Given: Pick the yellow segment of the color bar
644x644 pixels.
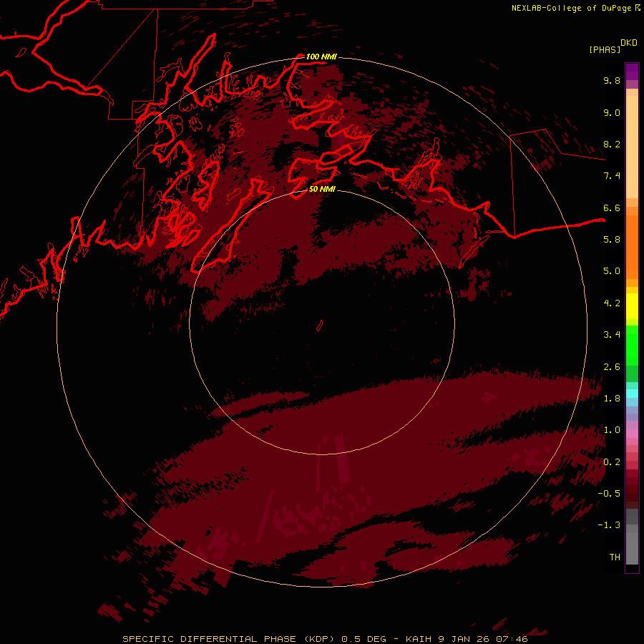Looking at the screenshot, I should (x=632, y=306).
